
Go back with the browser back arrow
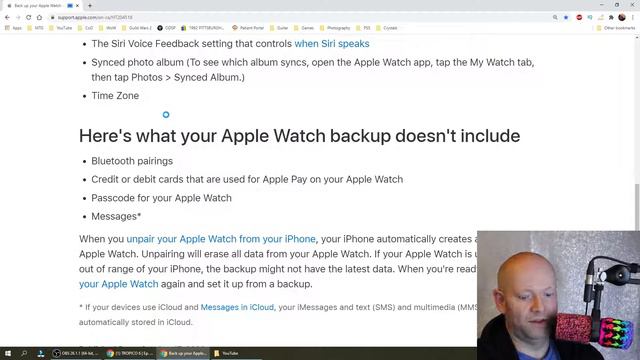[x=7, y=18]
